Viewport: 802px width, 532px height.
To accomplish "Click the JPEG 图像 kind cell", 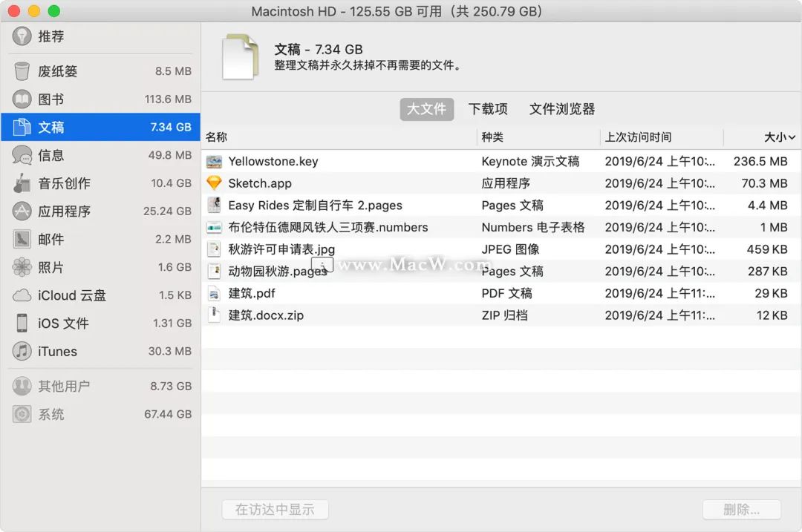I will tap(510, 249).
